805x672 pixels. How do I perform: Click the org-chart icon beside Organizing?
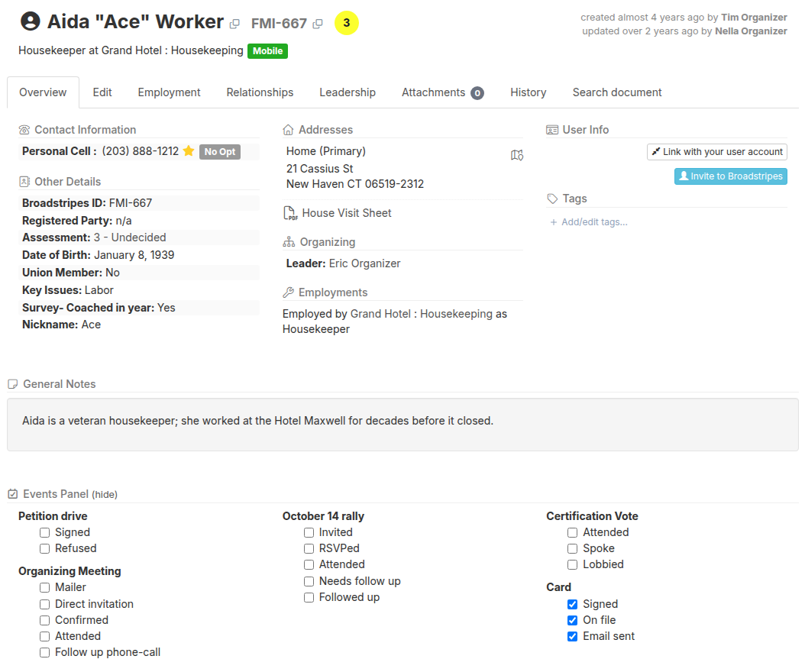[x=289, y=242]
